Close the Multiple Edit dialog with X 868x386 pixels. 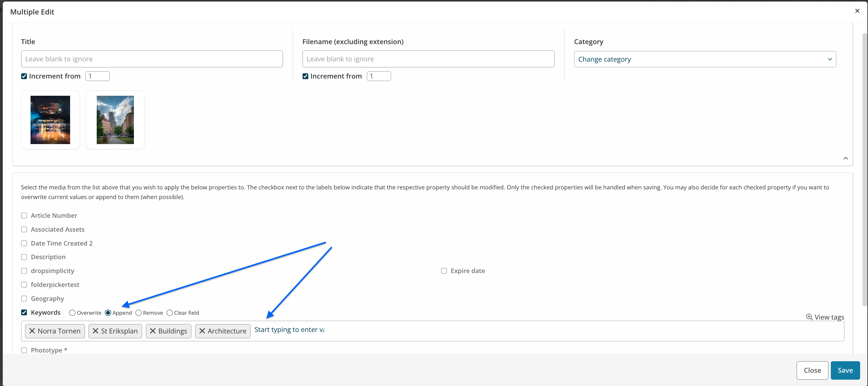click(857, 11)
